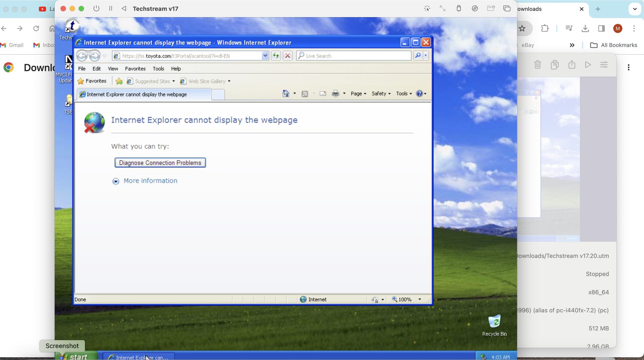Toggle UTM capture mouse cursor icon
This screenshot has height=360, width=644.
(427, 8)
